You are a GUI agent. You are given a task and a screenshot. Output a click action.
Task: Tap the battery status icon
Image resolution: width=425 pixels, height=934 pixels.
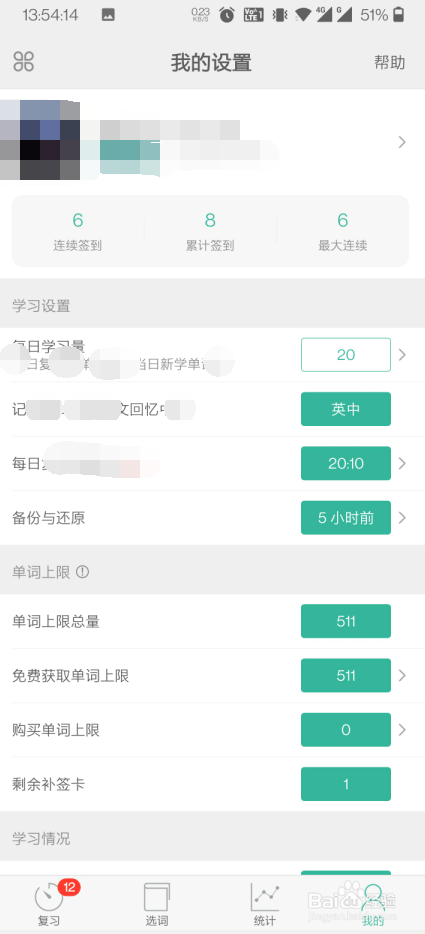(398, 15)
